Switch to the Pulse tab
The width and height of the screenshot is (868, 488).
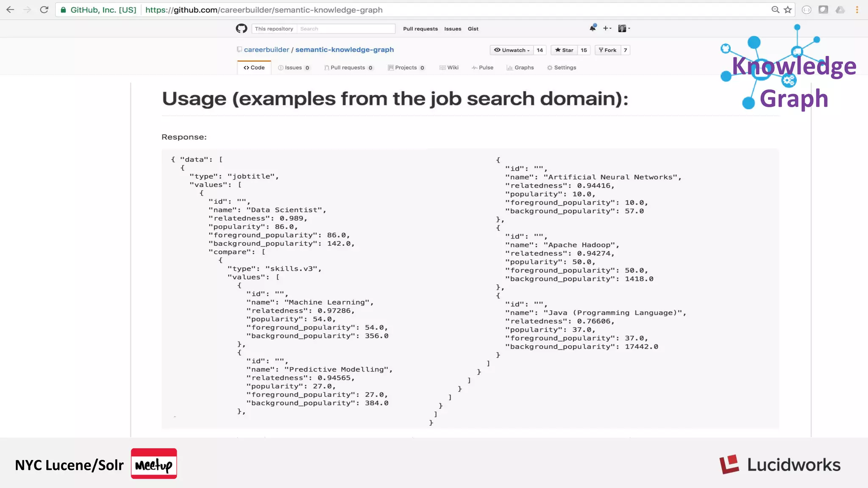pyautogui.click(x=482, y=67)
